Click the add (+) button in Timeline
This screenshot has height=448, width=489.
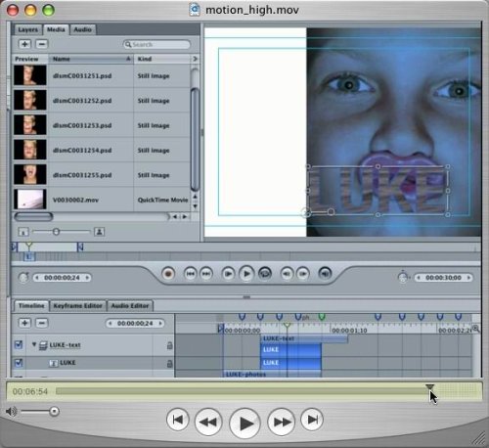click(24, 323)
